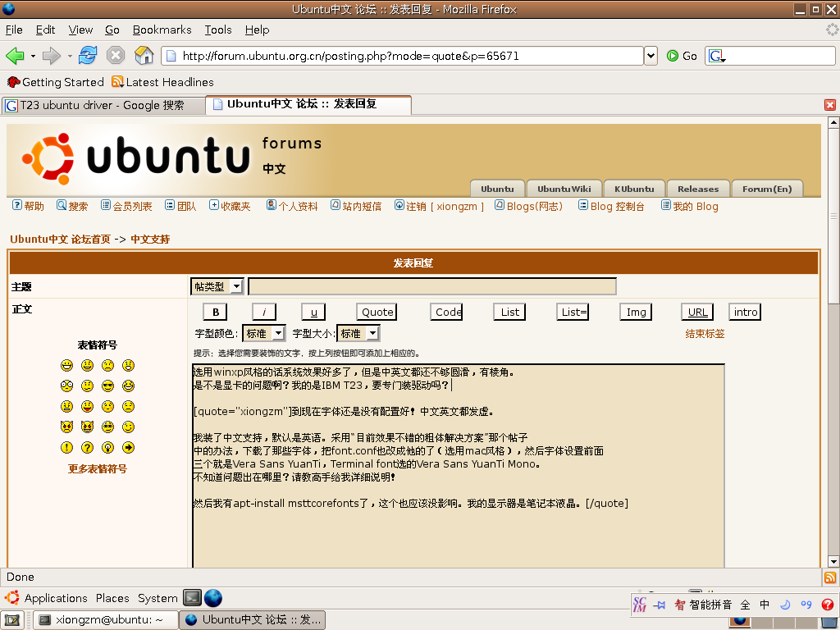
Task: Click the xiongzm@ubuntu terminal taskbar button
Action: 106,620
